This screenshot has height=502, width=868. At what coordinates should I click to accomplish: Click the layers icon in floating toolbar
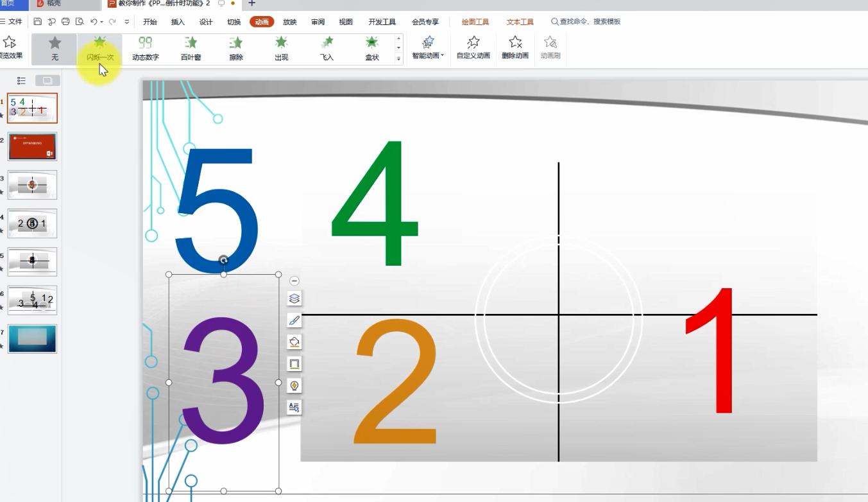294,299
